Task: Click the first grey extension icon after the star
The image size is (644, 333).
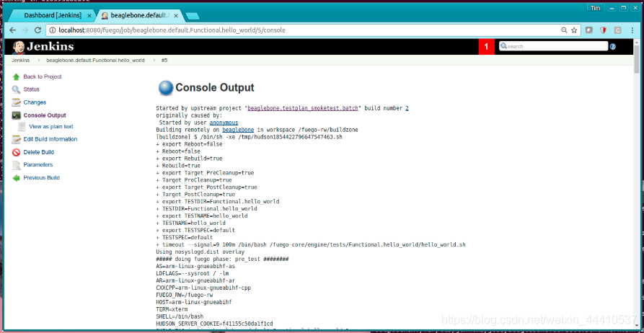Action: click(588, 30)
